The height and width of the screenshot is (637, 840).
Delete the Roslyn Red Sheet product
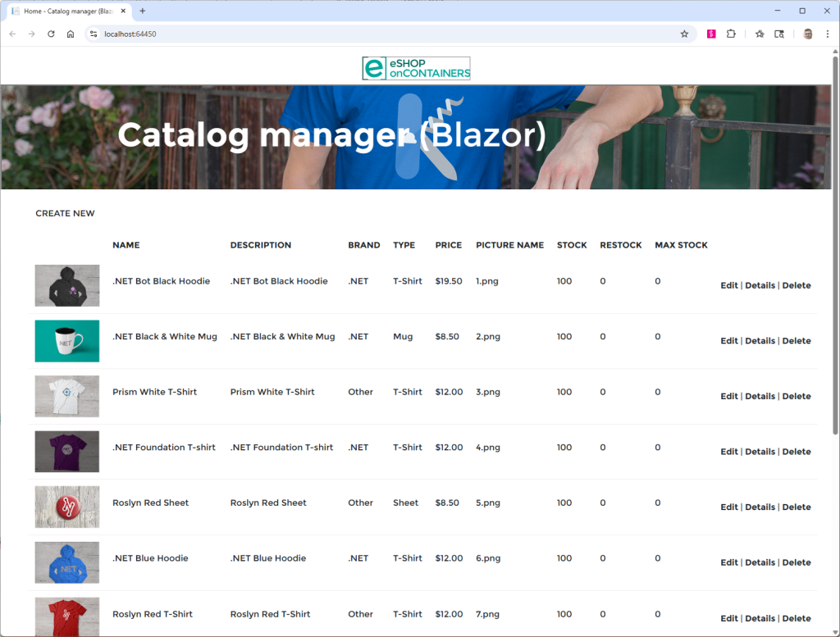(797, 507)
